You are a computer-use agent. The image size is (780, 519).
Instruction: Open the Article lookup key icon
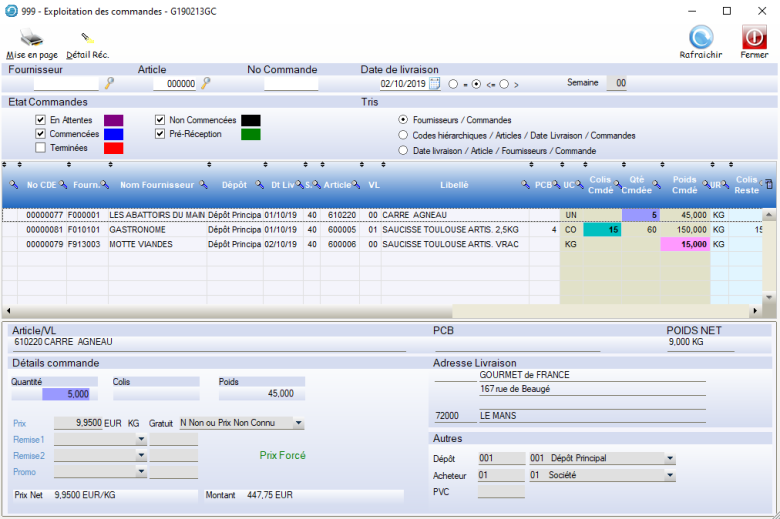pos(206,84)
